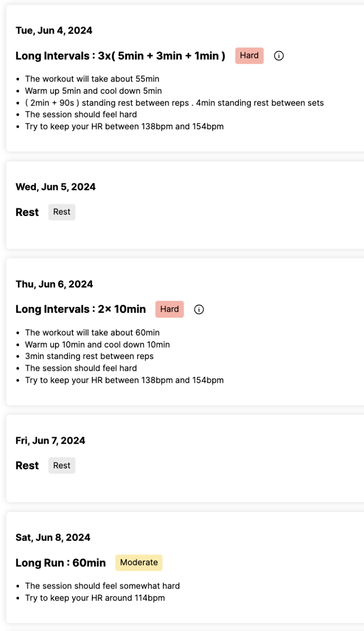Select the Hard badge on Thursday's workout
Viewport: 364px width, 631px height.
(x=169, y=309)
